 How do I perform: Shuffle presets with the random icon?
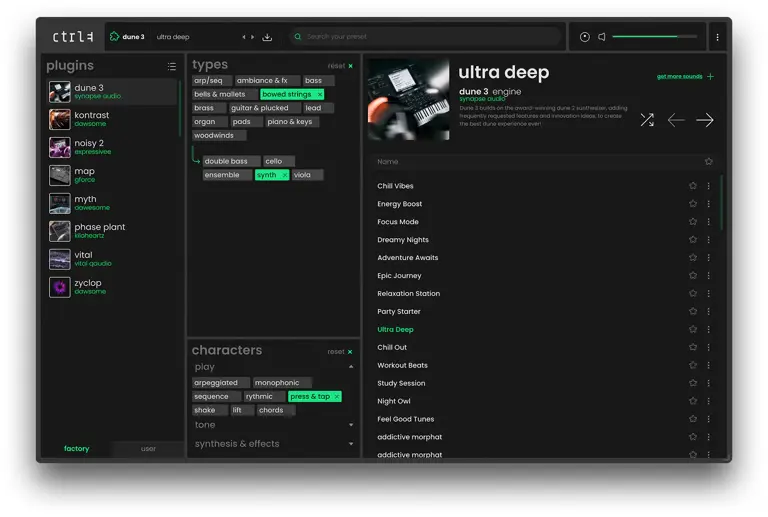[647, 119]
